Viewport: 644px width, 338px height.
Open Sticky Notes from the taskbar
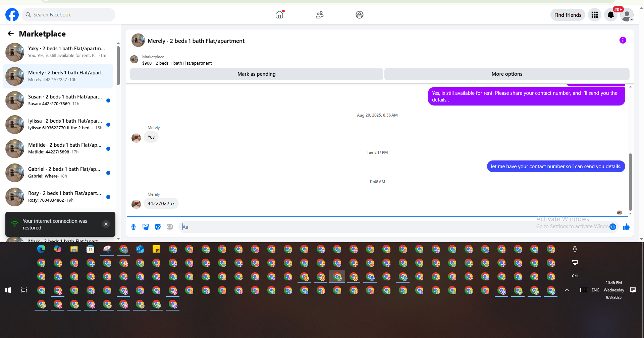[156, 249]
